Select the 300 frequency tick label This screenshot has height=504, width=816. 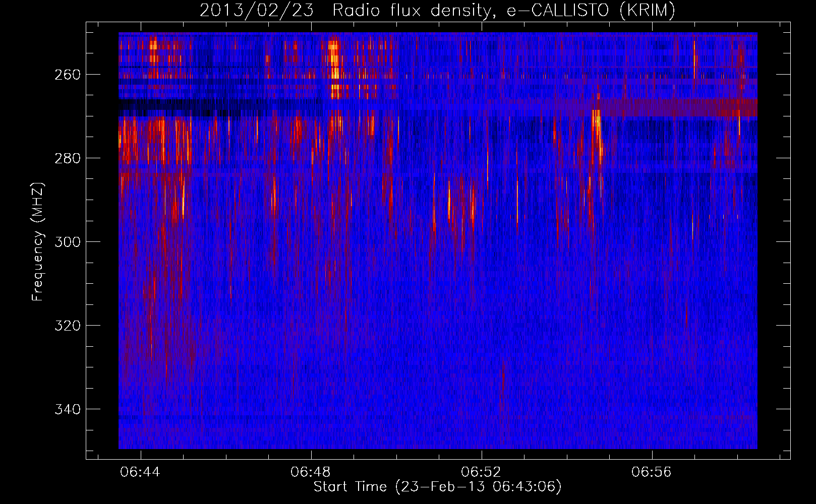[x=67, y=242]
